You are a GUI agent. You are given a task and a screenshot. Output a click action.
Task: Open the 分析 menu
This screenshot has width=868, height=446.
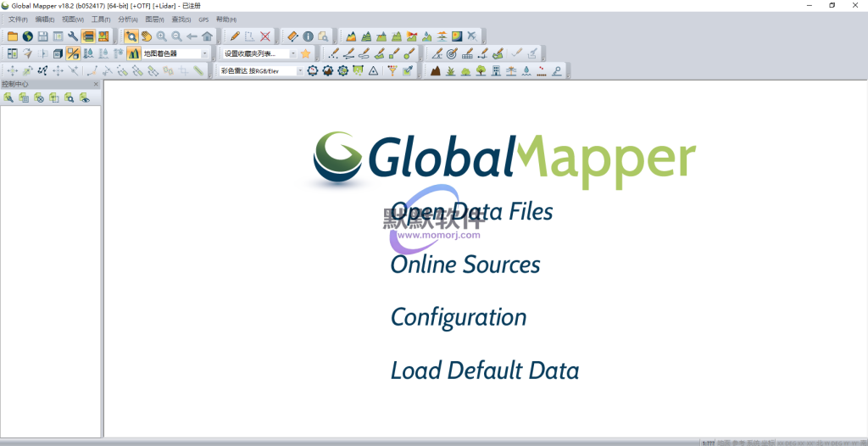126,19
